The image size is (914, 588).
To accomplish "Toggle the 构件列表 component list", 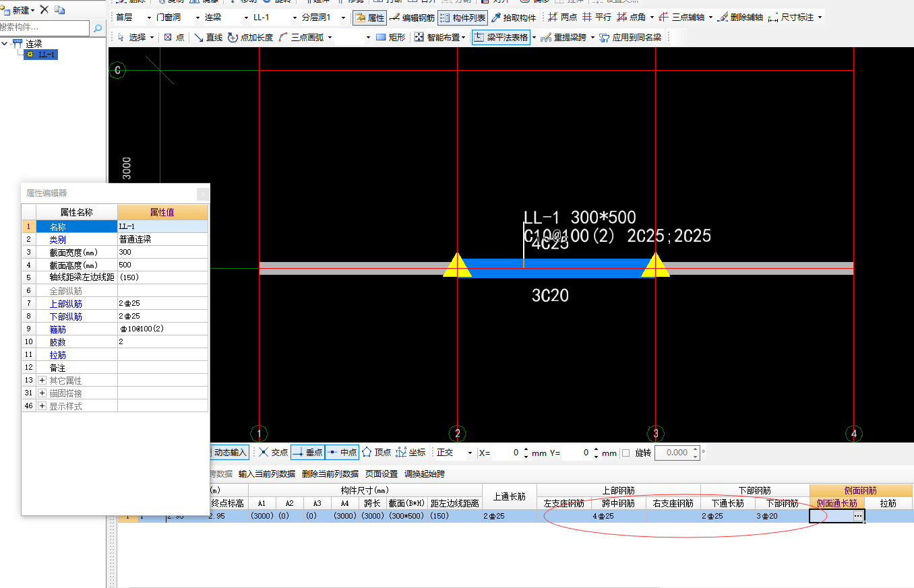I will pyautogui.click(x=462, y=18).
